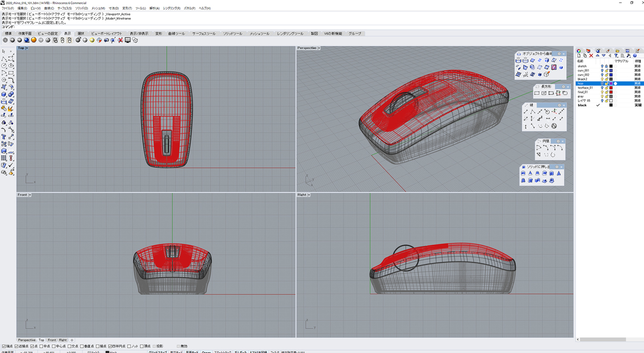Click the first extrude tool in ソリッドに押し出し palette

pos(523,173)
